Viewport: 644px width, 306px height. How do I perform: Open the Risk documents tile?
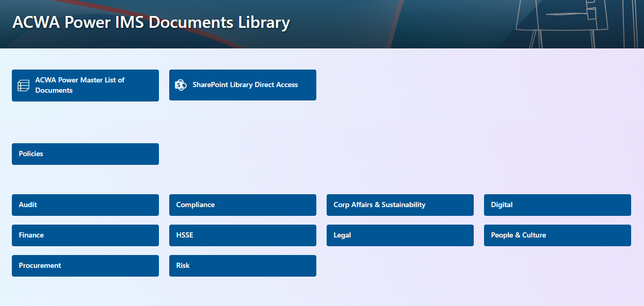point(242,266)
